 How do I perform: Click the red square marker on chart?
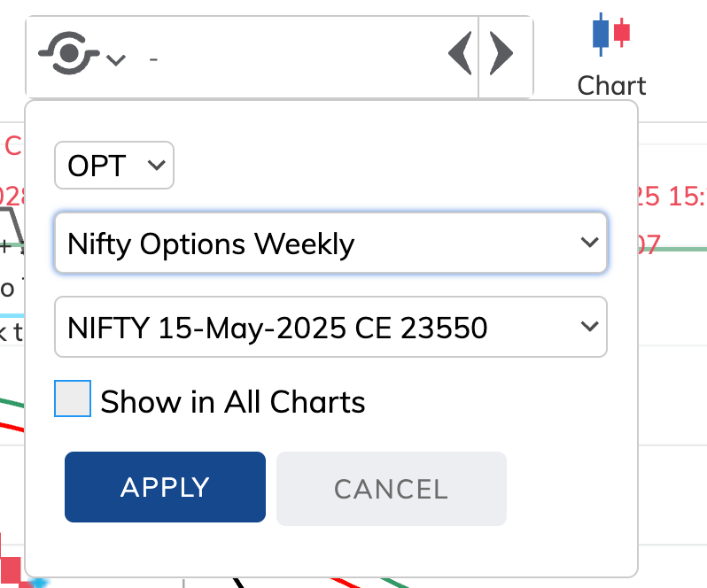[x=11, y=569]
